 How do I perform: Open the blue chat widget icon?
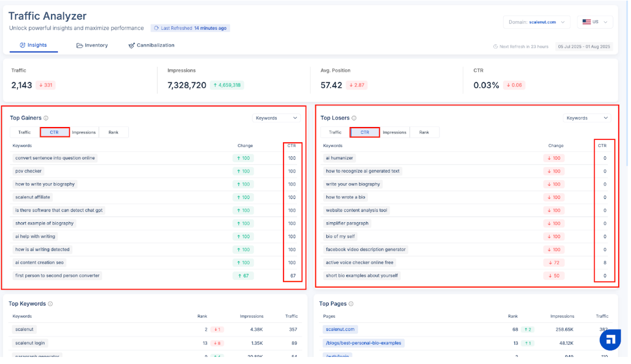point(610,339)
